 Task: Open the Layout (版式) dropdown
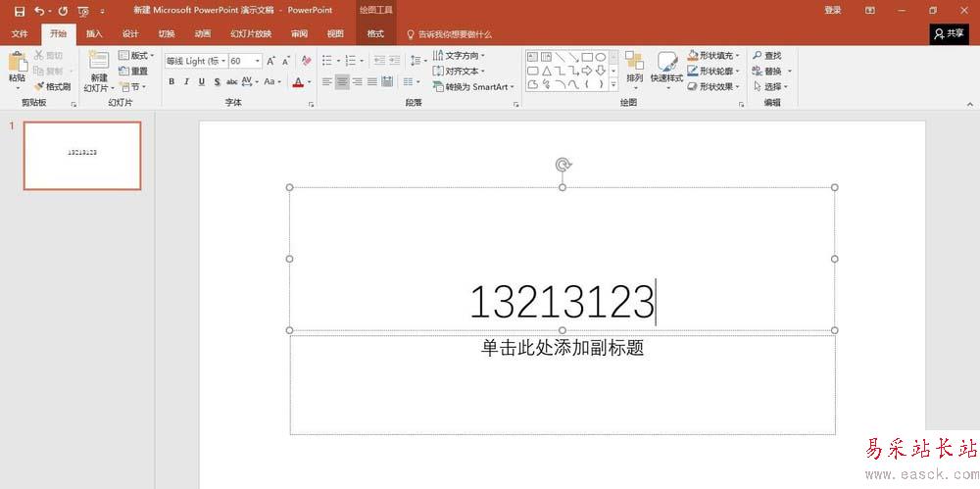pyautogui.click(x=136, y=56)
